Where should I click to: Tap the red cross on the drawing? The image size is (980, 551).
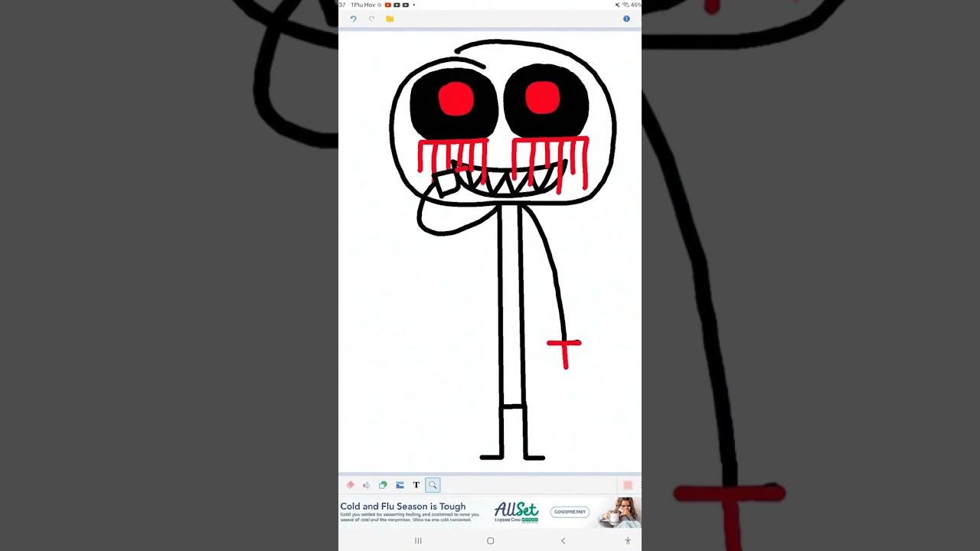pyautogui.click(x=564, y=353)
